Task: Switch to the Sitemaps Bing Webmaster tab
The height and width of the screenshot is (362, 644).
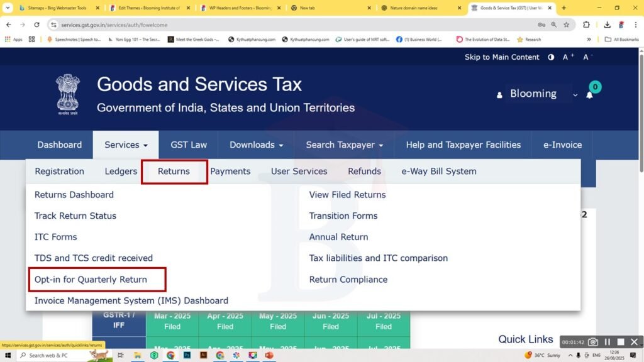Action: [57, 8]
